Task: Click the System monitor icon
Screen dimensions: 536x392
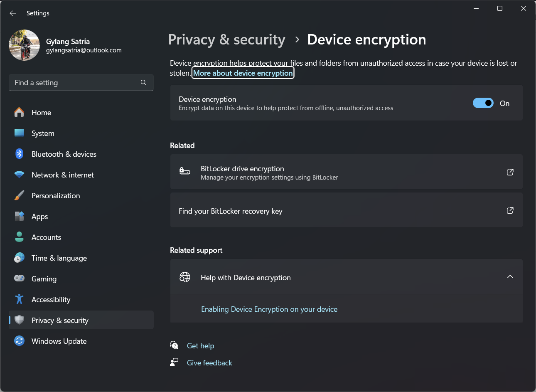Action: (x=19, y=133)
